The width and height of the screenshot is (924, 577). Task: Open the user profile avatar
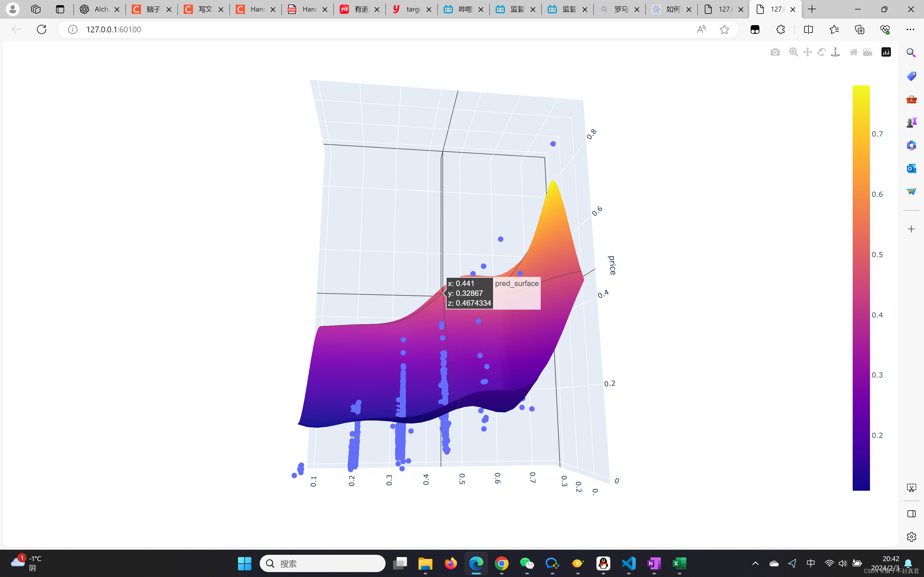13,9
